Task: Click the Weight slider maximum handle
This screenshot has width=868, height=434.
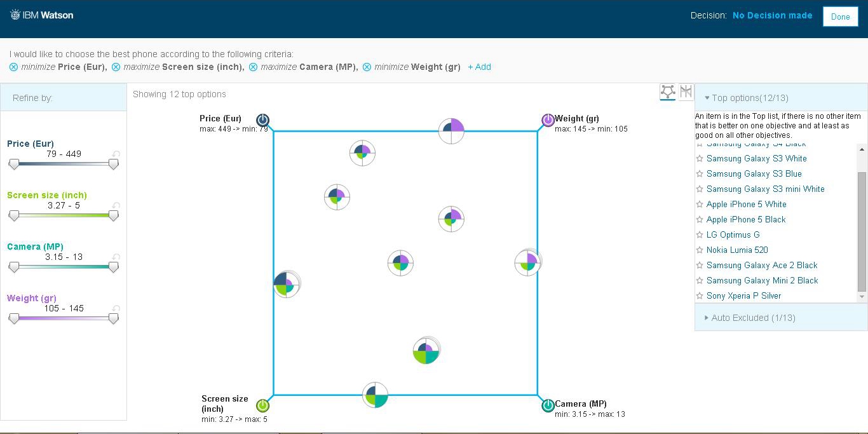Action: point(114,319)
